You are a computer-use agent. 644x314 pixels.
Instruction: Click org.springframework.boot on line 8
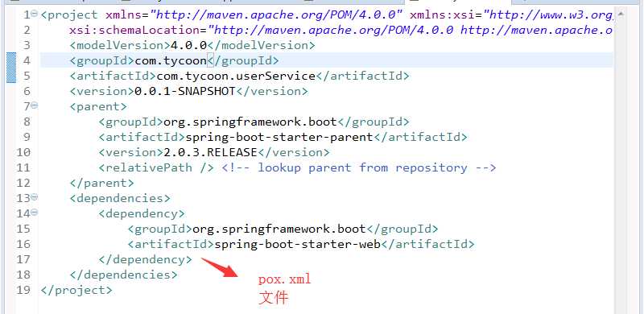tap(250, 122)
